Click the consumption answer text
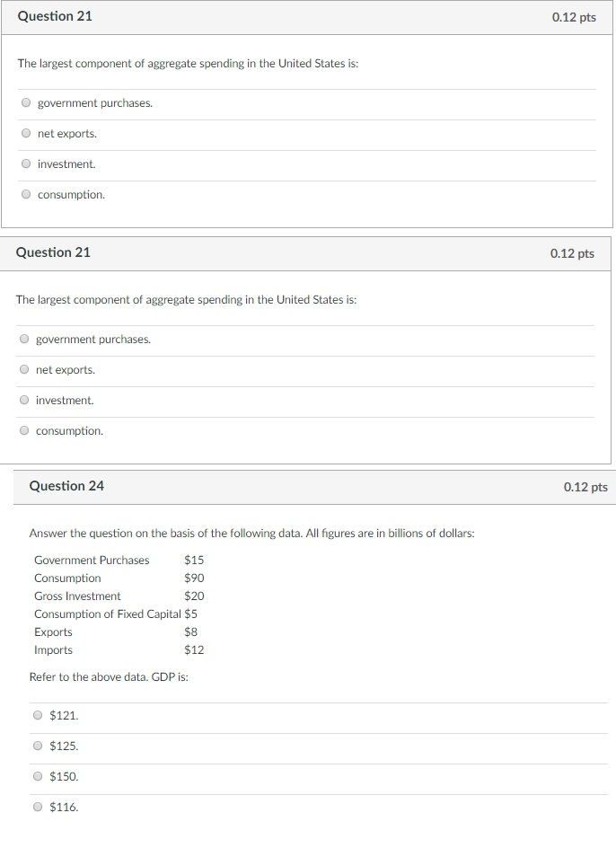 click(69, 194)
